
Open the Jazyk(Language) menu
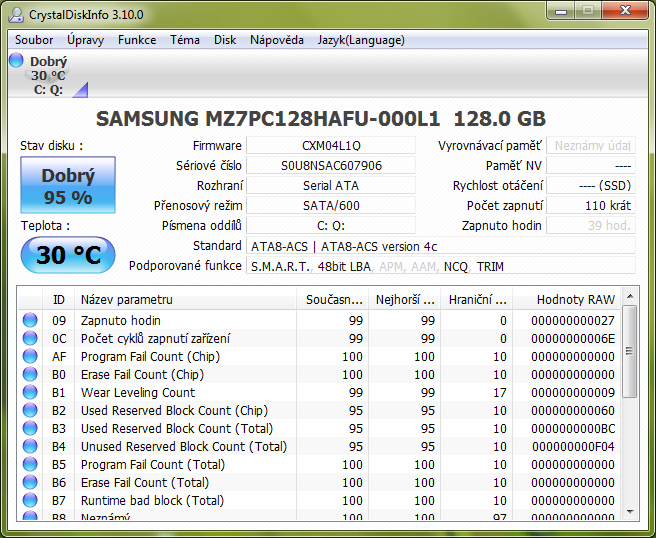[x=361, y=40]
